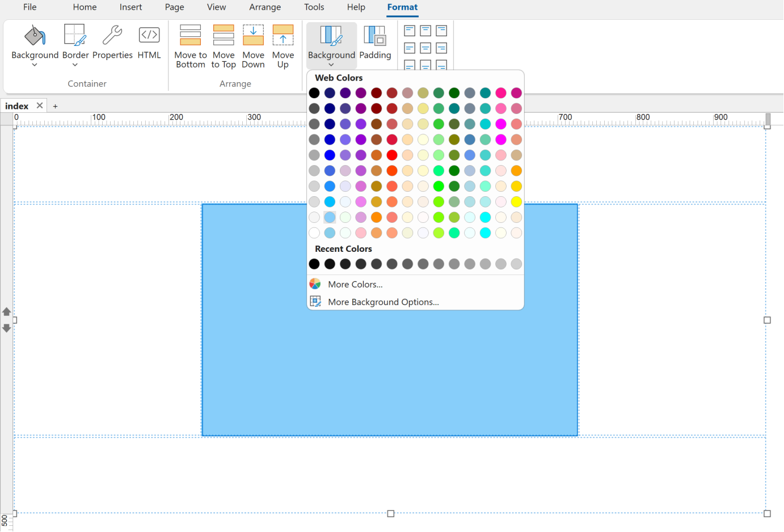Expand the Container Border dropdown arrow
This screenshot has height=532, width=784.
(75, 65)
